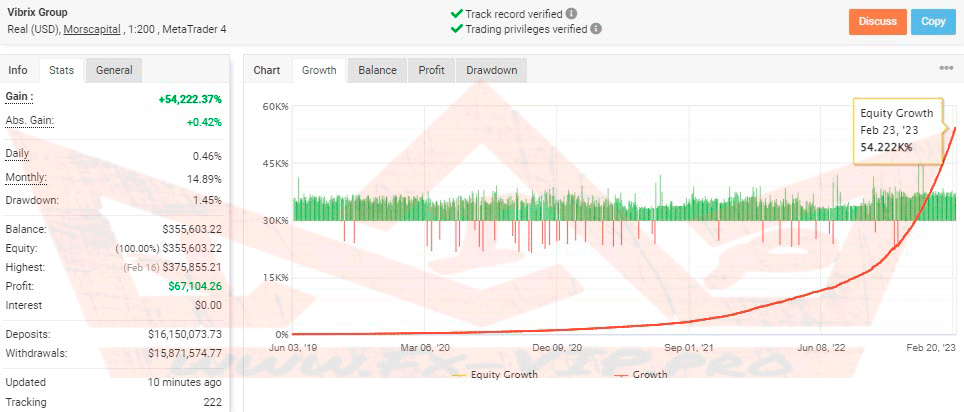Image resolution: width=964 pixels, height=412 pixels.
Task: Open the three-dots chart options menu
Action: [946, 69]
